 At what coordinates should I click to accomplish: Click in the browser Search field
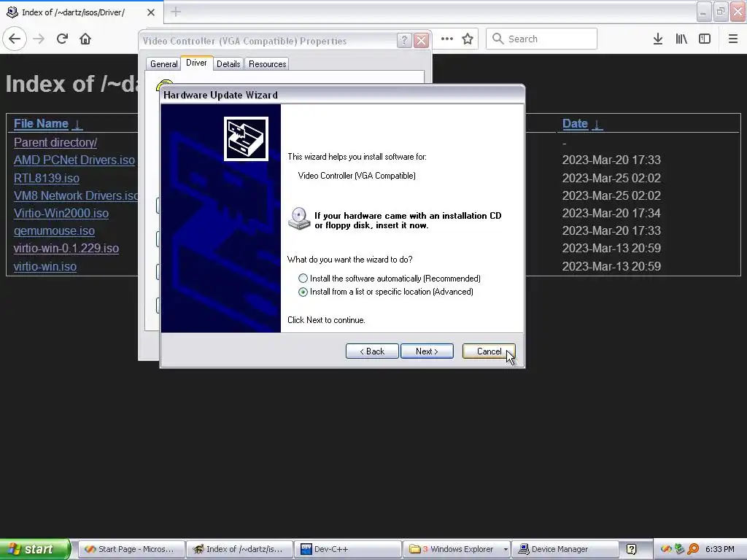pos(542,39)
